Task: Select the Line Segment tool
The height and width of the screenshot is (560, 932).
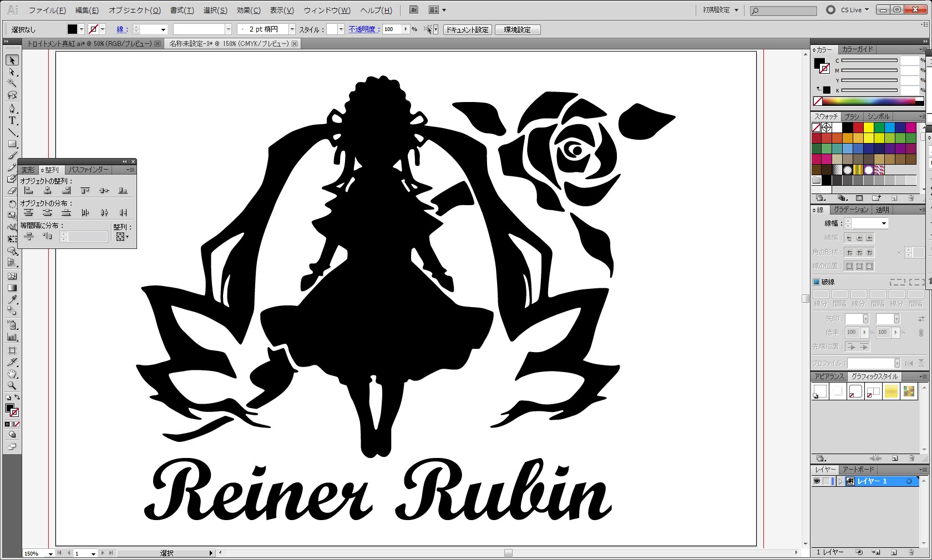Action: click(12, 133)
